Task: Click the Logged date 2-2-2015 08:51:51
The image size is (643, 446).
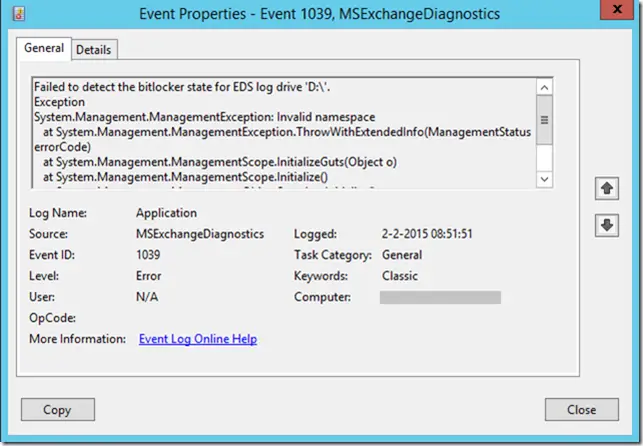Action: [427, 234]
